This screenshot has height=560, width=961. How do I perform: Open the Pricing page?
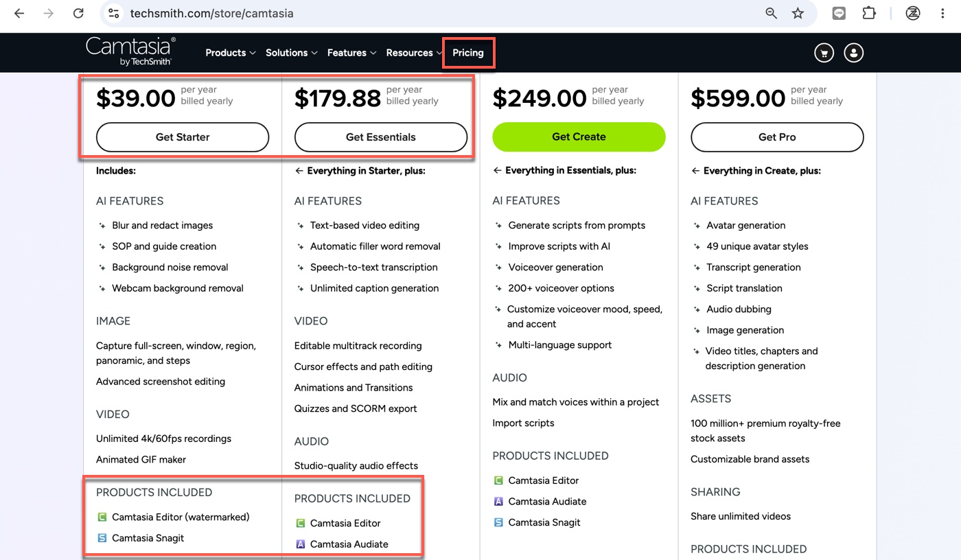(468, 53)
